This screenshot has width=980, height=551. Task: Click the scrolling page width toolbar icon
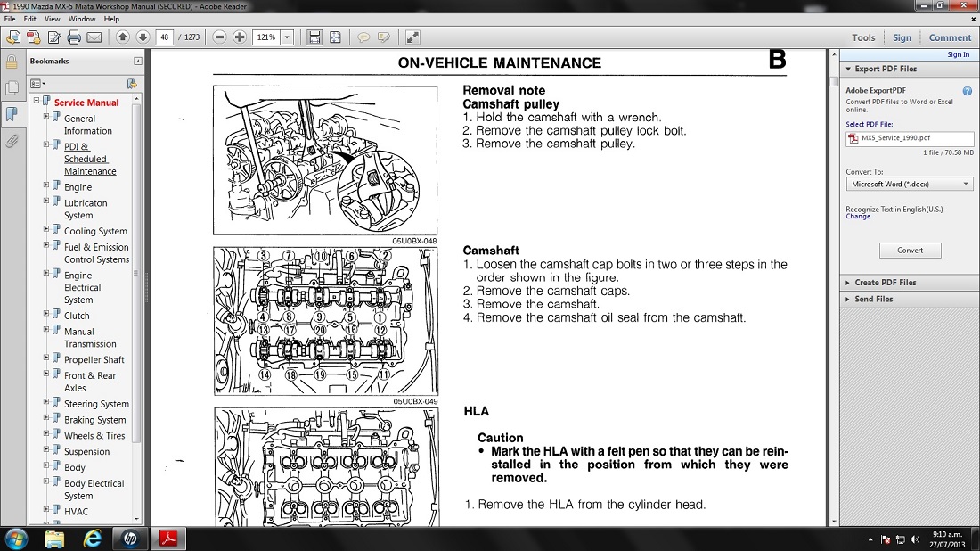(314, 37)
